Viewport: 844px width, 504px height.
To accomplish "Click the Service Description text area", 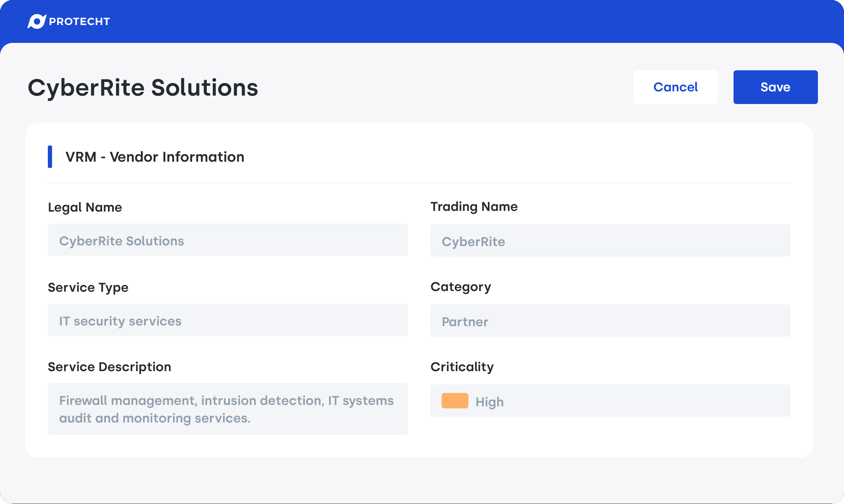I will (x=227, y=409).
